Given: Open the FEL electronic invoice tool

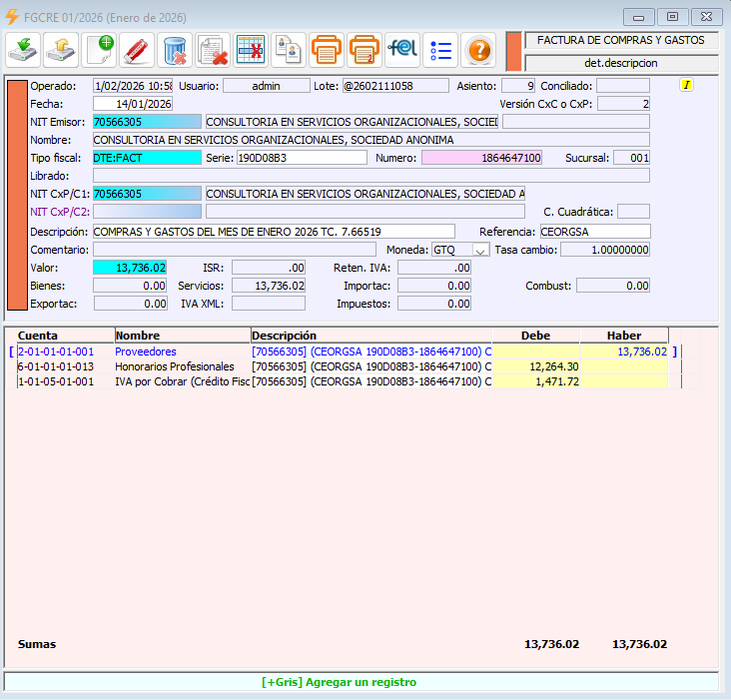Looking at the screenshot, I should pos(402,49).
